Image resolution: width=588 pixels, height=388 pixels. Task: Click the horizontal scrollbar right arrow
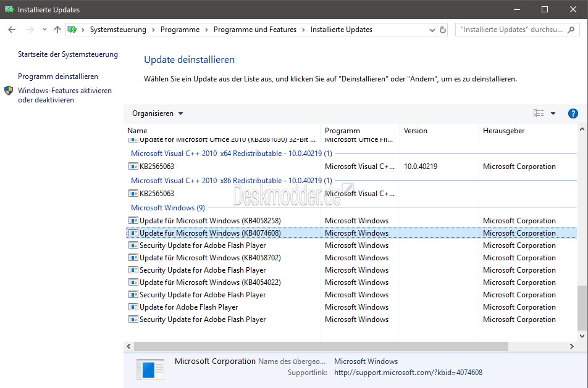(x=571, y=347)
